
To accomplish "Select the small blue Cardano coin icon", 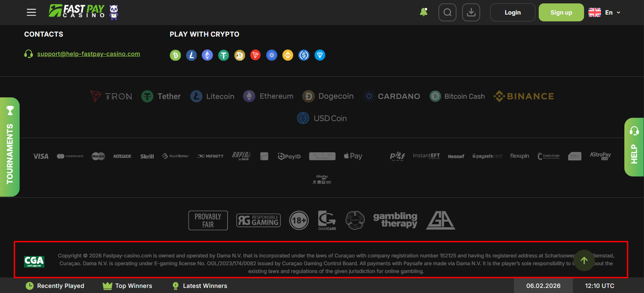I will tap(272, 55).
